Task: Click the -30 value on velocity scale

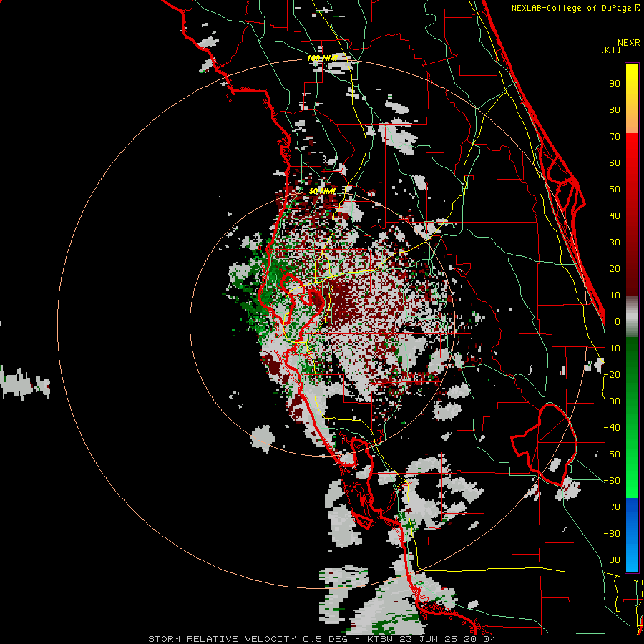Action: click(x=612, y=401)
